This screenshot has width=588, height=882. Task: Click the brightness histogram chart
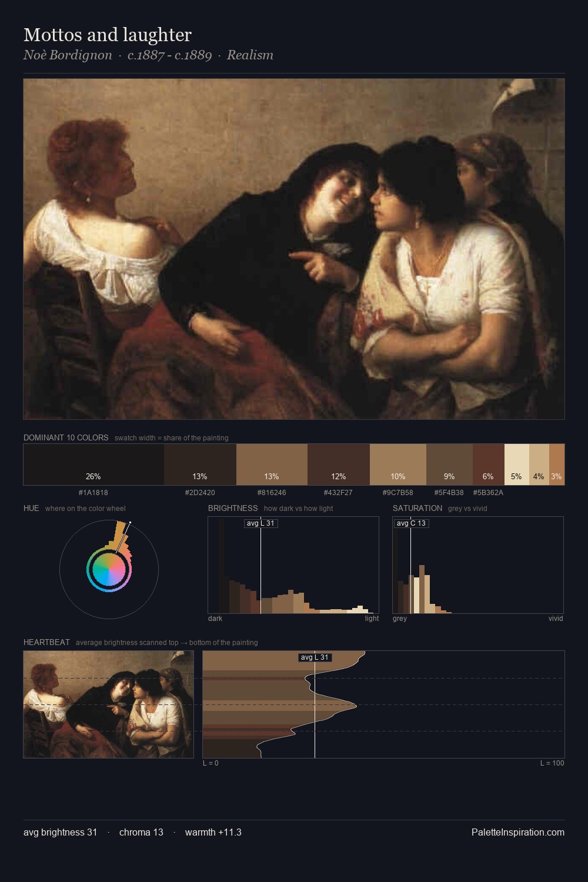293,565
